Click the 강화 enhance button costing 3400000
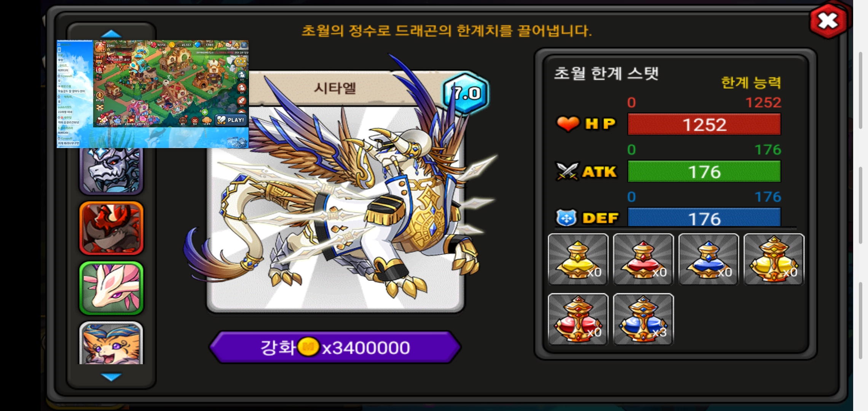Image resolution: width=868 pixels, height=411 pixels. click(x=335, y=347)
